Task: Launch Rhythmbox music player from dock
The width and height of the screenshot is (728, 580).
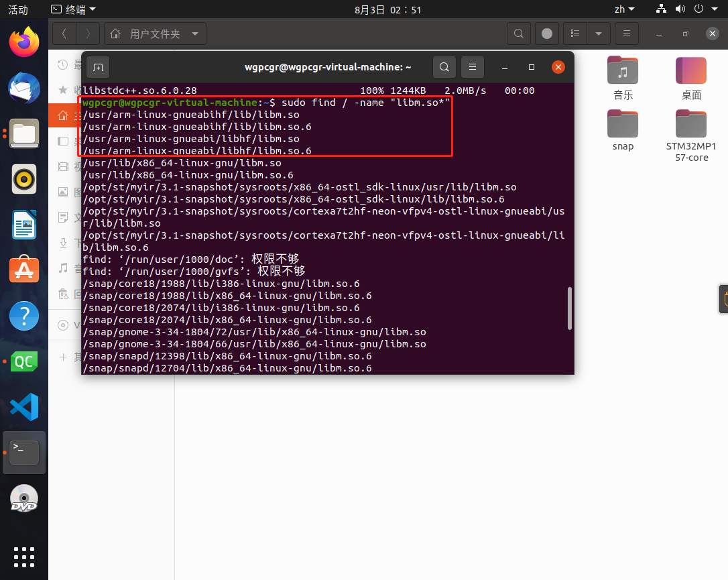Action: pyautogui.click(x=24, y=179)
